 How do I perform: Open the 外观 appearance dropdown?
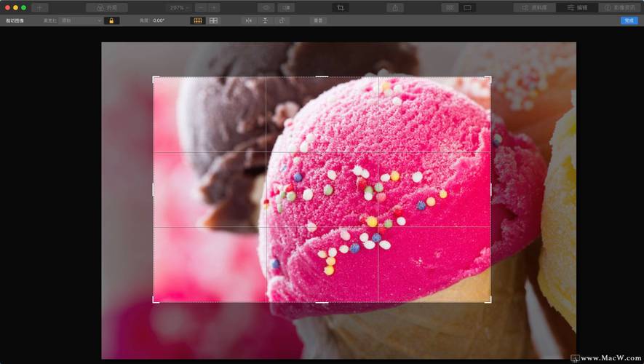106,7
